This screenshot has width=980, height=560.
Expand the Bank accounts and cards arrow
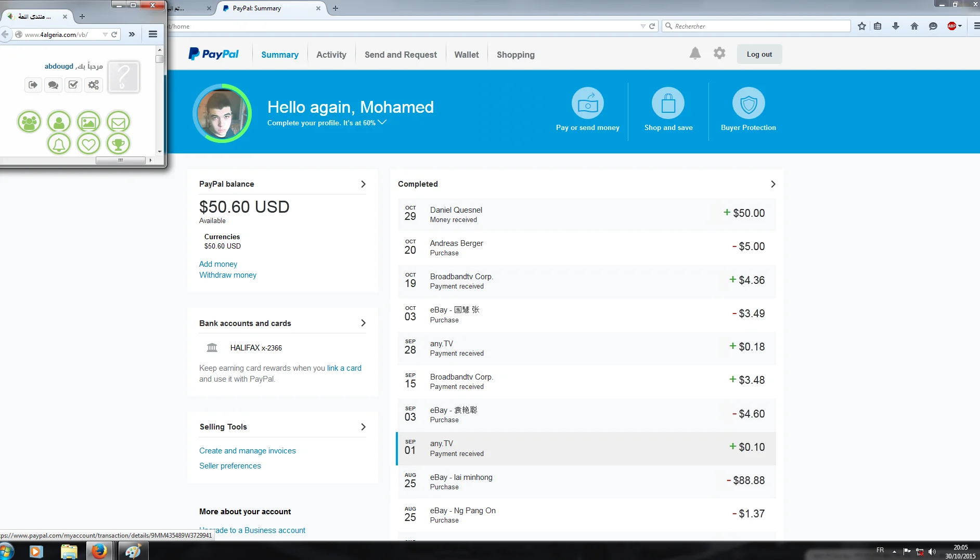pos(363,323)
